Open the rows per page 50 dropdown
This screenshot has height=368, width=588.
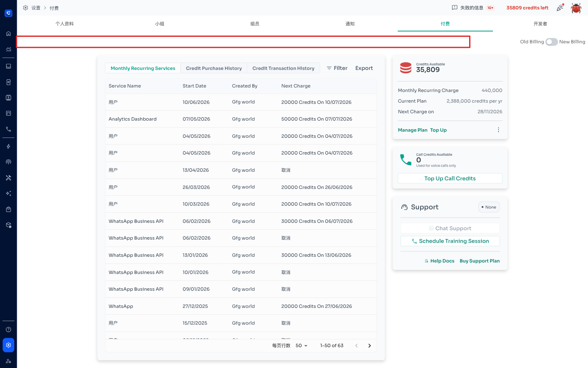click(301, 346)
